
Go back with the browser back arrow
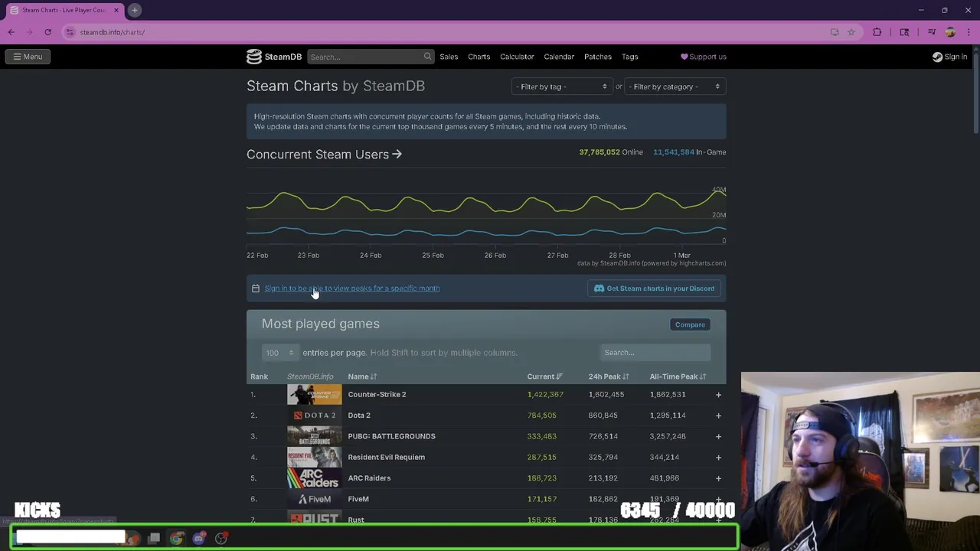click(11, 32)
